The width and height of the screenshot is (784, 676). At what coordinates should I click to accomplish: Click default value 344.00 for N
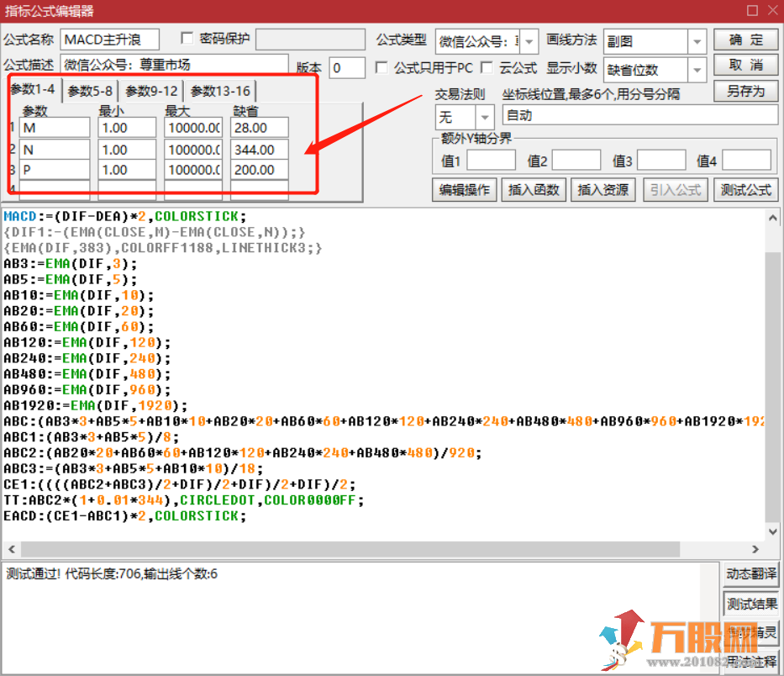coord(259,150)
